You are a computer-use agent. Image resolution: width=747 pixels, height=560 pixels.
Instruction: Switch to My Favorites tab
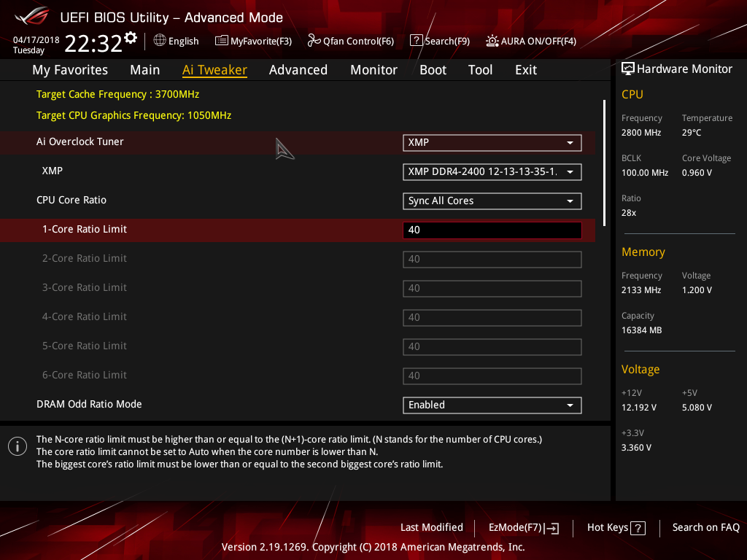(x=70, y=70)
